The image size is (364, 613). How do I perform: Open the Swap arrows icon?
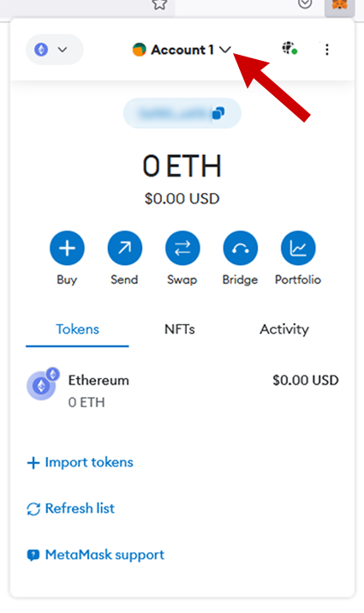tap(182, 249)
